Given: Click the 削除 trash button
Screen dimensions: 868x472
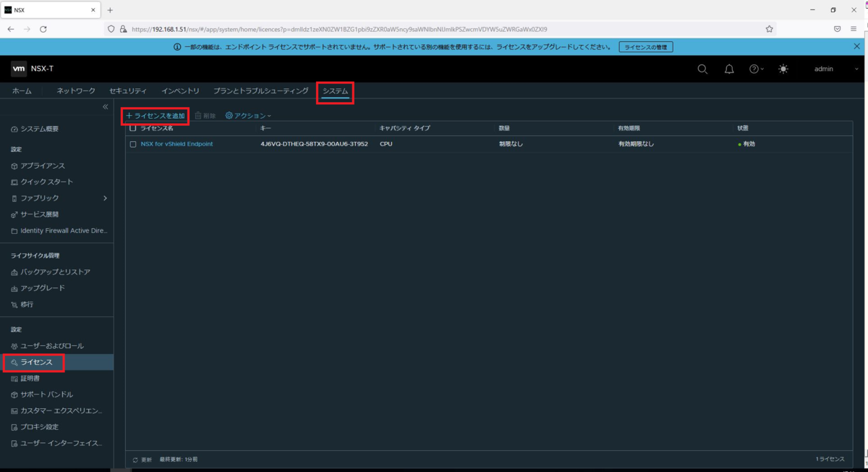Looking at the screenshot, I should click(x=205, y=115).
